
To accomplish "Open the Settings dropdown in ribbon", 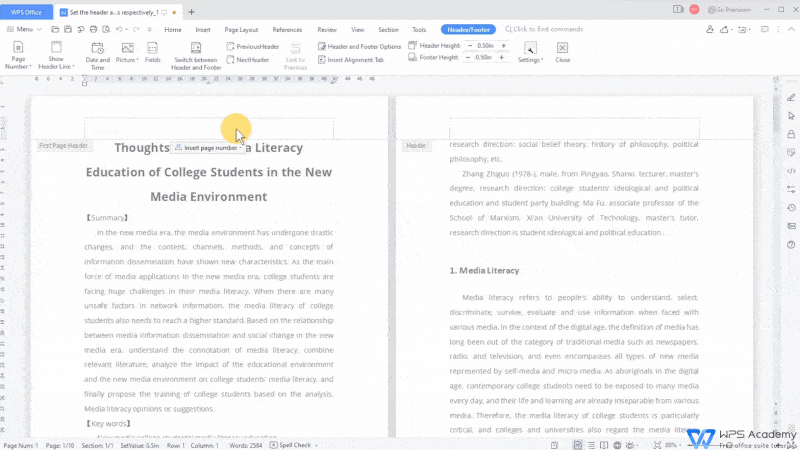I will pyautogui.click(x=531, y=53).
